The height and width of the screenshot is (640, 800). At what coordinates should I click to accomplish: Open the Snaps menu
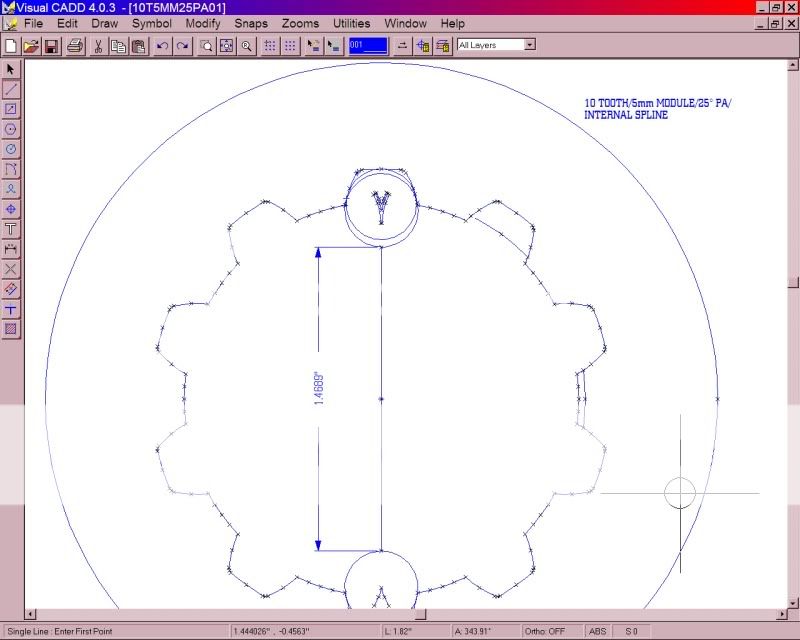tap(252, 23)
